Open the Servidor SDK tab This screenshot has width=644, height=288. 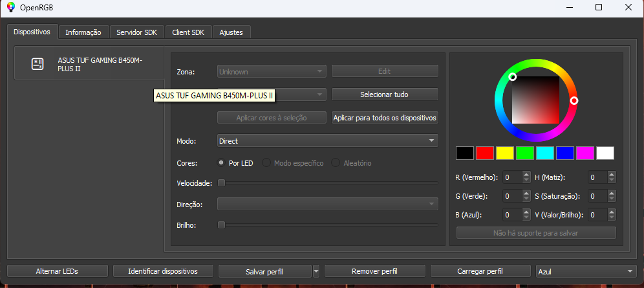[x=137, y=32]
